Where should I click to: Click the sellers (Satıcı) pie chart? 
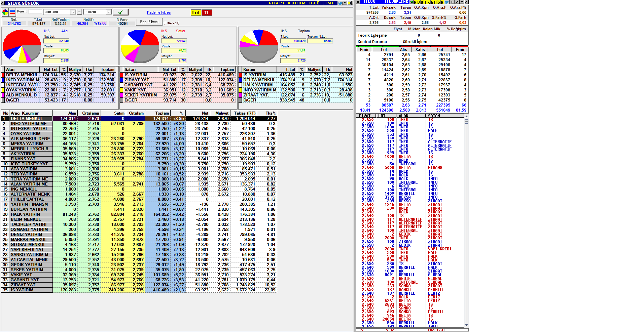(x=140, y=46)
